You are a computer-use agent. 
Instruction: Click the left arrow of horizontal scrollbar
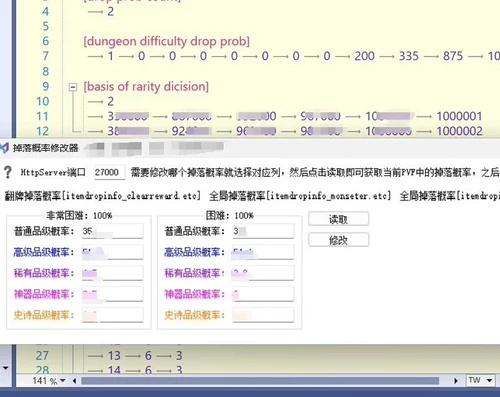click(x=74, y=381)
